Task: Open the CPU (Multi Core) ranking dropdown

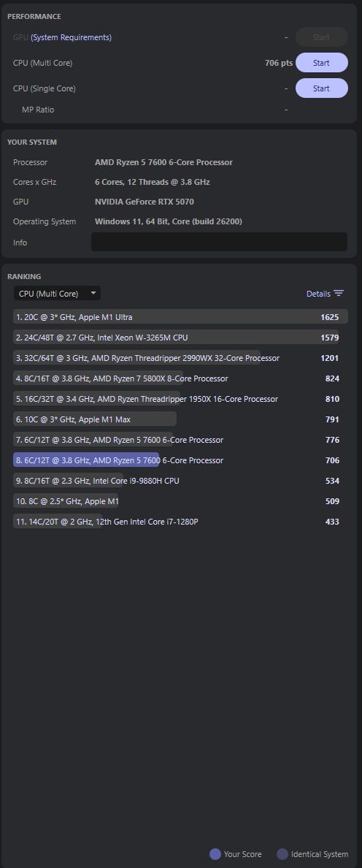Action: pos(57,294)
